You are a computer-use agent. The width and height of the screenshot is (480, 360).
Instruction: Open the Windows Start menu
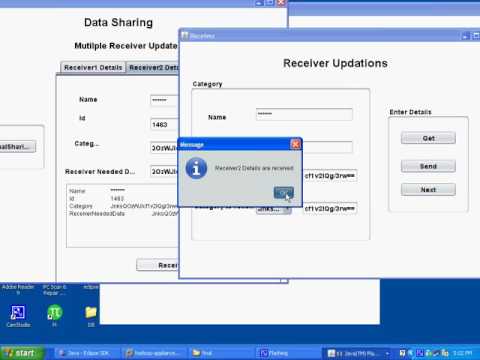pos(22,353)
